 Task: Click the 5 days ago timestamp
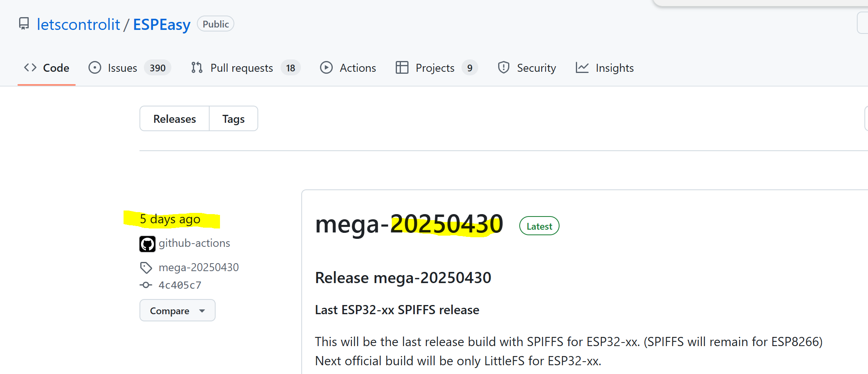[170, 219]
